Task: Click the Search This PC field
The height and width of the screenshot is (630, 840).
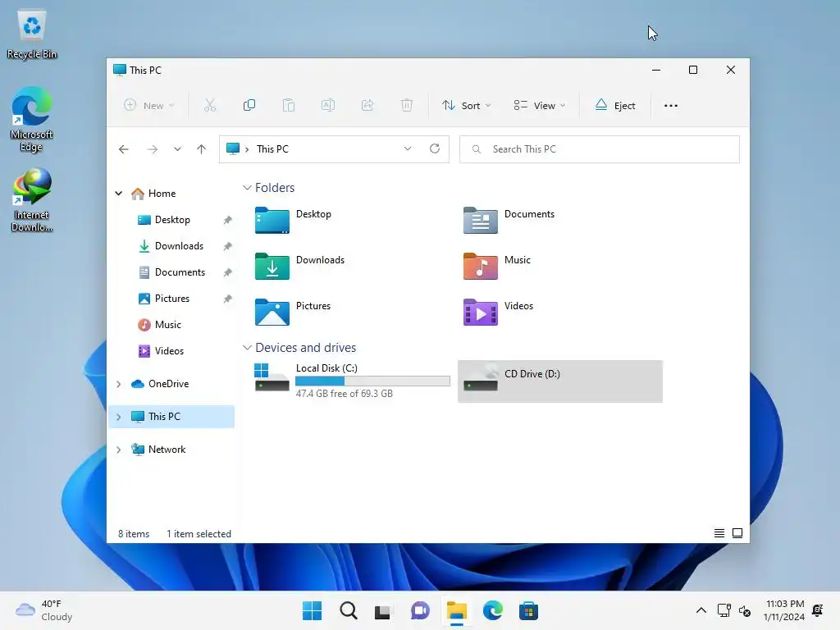Action: 600,149
